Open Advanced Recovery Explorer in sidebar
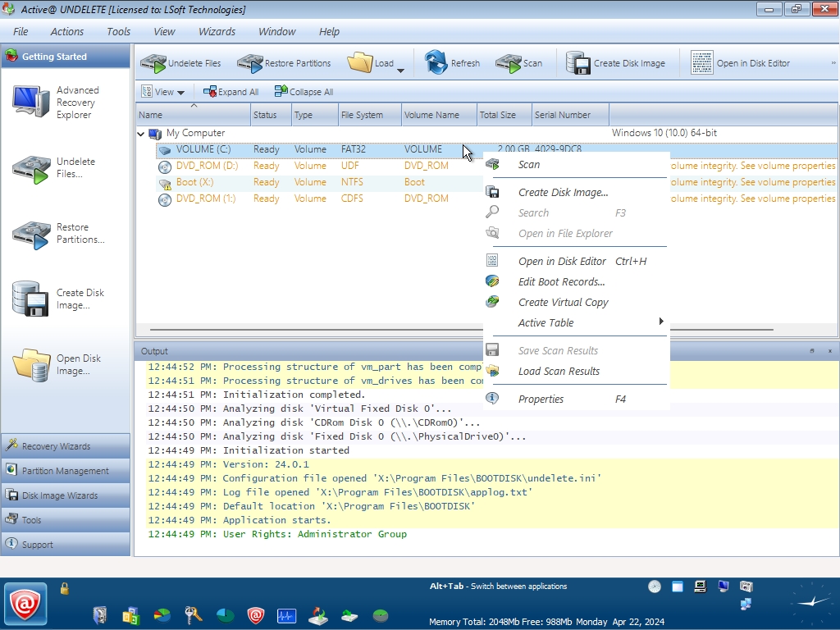The width and height of the screenshot is (840, 630). coord(56,103)
